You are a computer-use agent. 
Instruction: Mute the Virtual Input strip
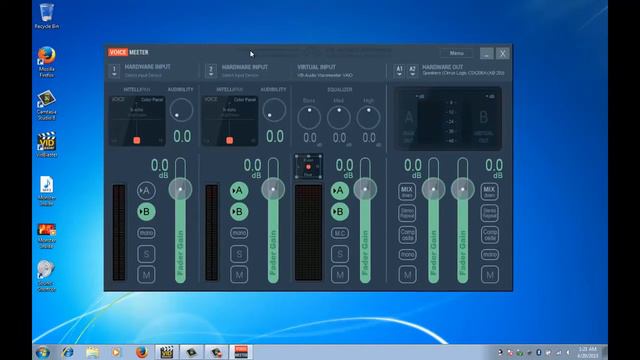[x=340, y=275]
